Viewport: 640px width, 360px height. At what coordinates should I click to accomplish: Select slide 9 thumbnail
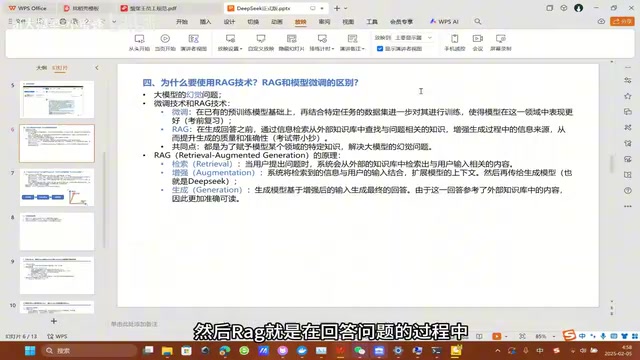(57, 276)
